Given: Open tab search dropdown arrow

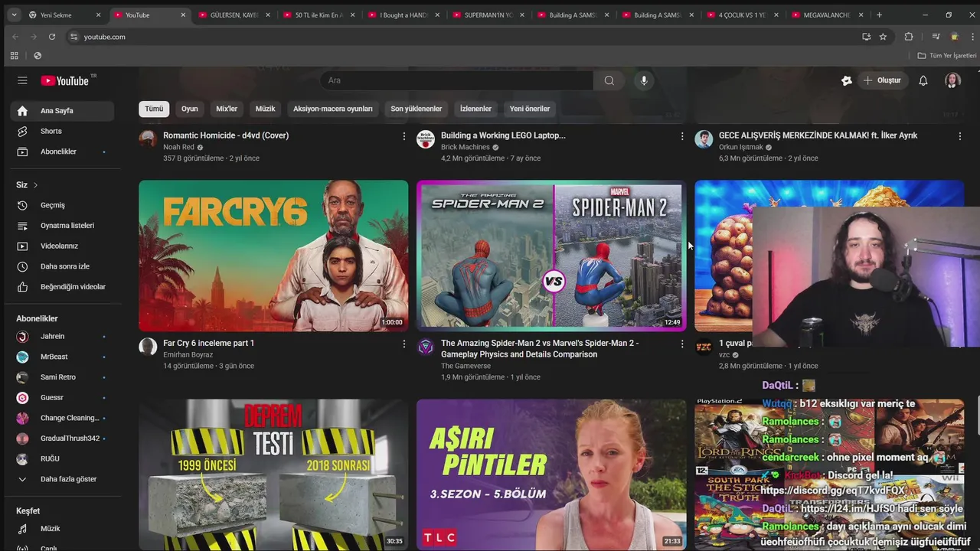Looking at the screenshot, I should 14,15.
